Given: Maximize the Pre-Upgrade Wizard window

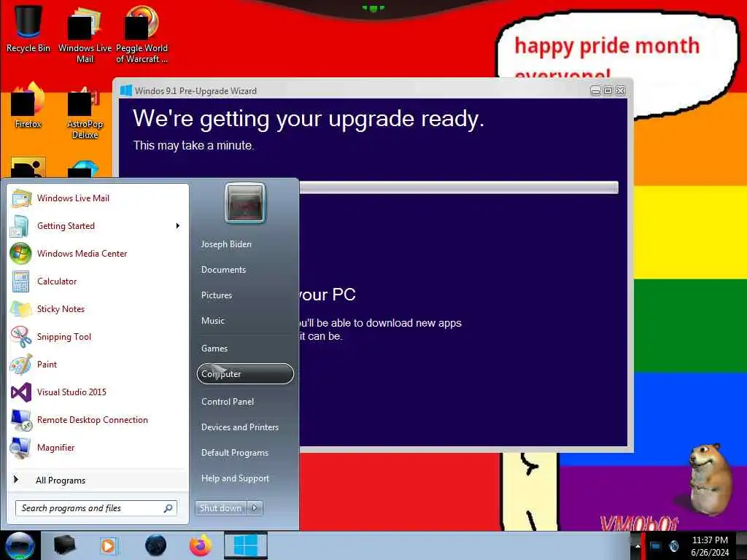Looking at the screenshot, I should point(608,90).
